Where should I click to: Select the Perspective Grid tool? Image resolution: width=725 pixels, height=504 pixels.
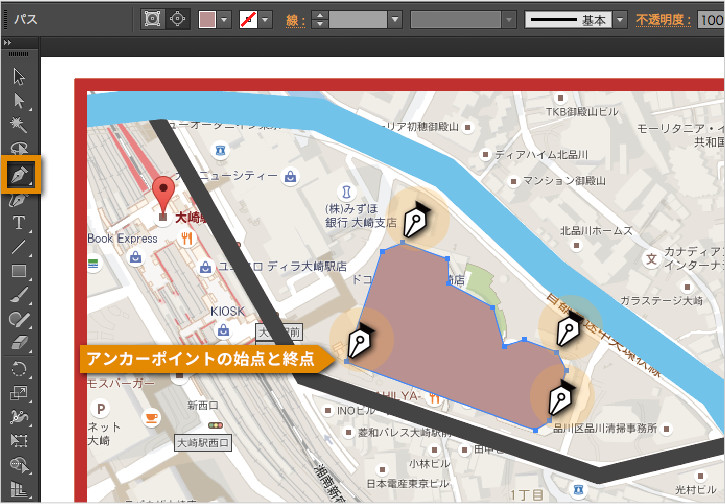(19, 489)
